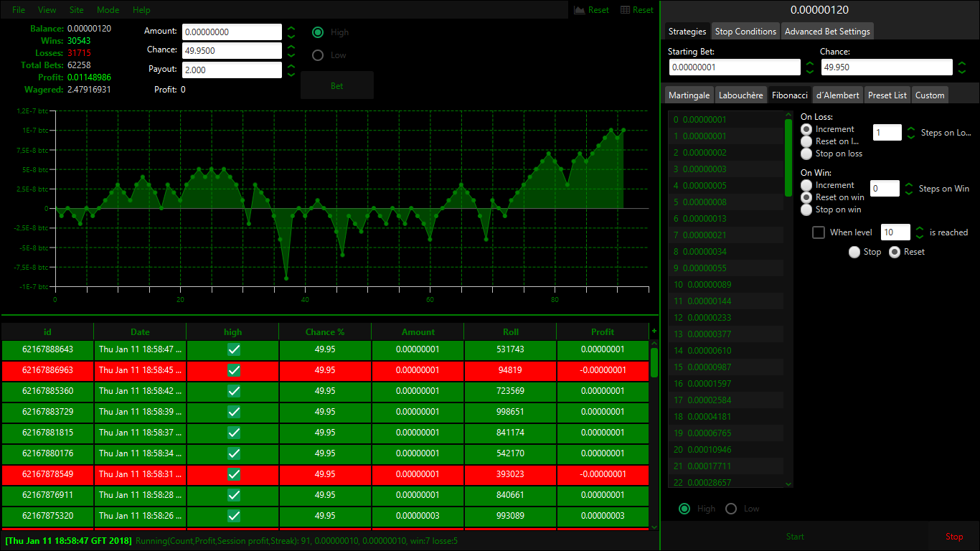980x551 pixels.
Task: Open the Preset List tab
Action: (887, 95)
